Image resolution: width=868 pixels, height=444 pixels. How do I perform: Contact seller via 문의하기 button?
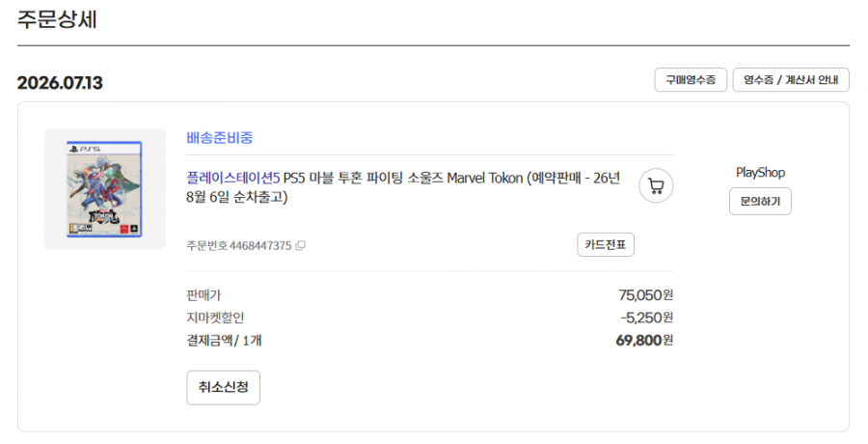(x=760, y=201)
